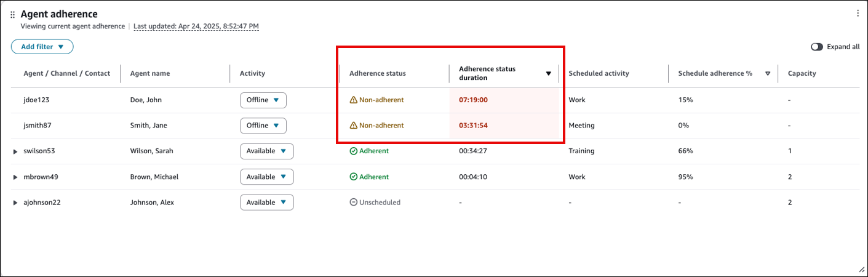Click the Last updated timestamp link
The height and width of the screenshot is (277, 868).
[x=196, y=26]
